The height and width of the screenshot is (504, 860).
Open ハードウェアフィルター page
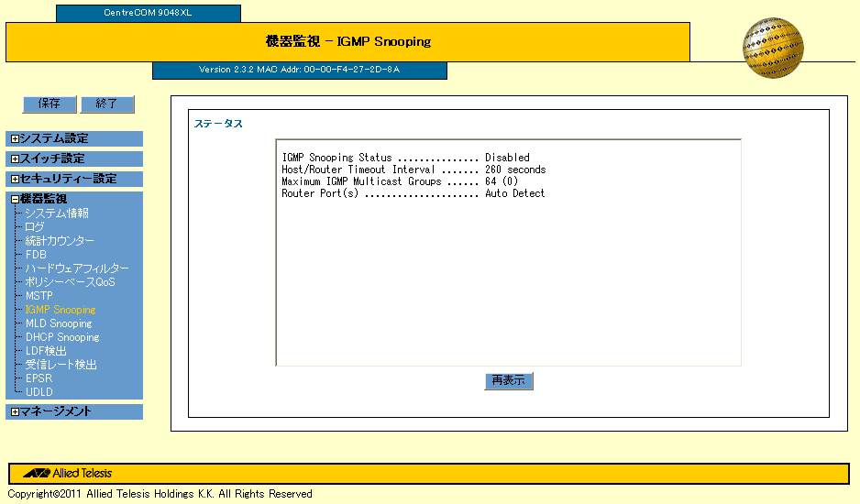[x=77, y=268]
